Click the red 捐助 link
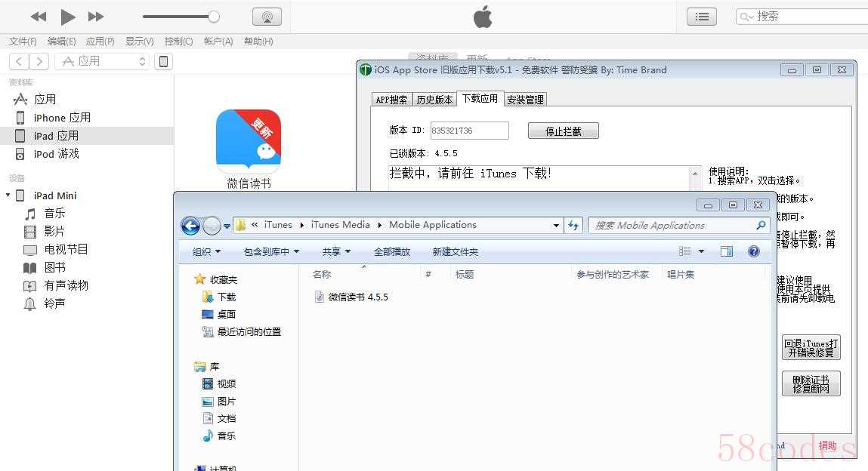 pyautogui.click(x=828, y=445)
